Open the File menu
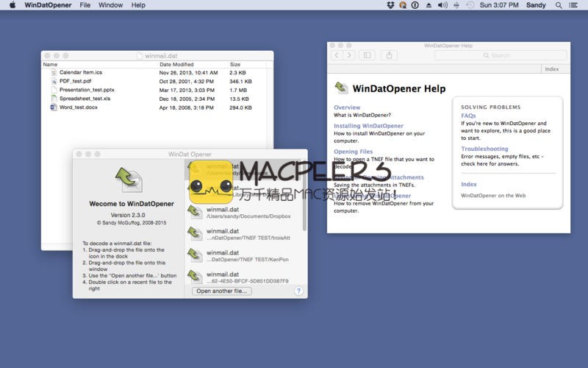The height and width of the screenshot is (368, 588). pyautogui.click(x=85, y=5)
